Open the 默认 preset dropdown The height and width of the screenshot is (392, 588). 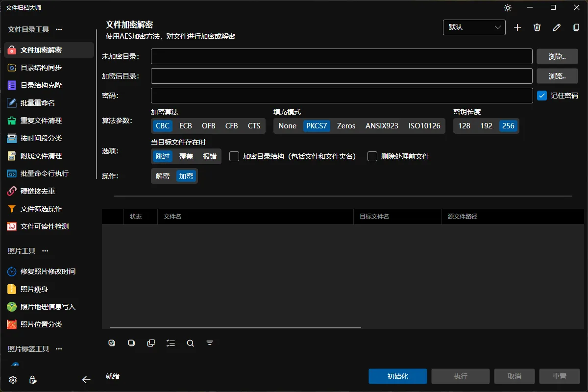[x=474, y=27]
